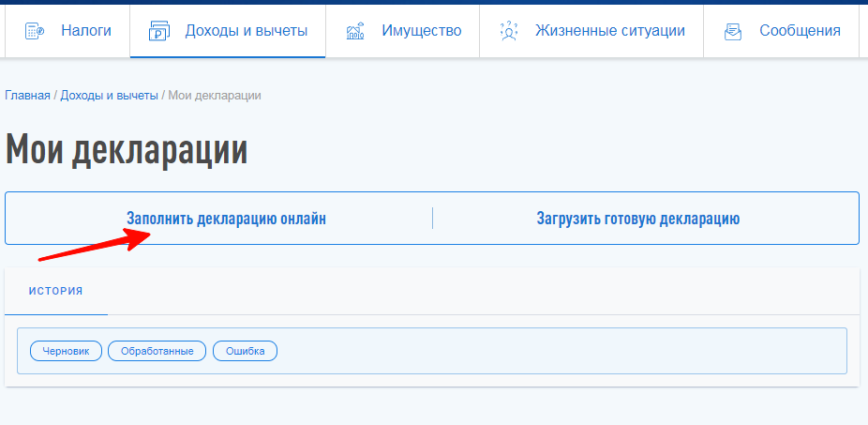Screen dimensions: 868x425
Task: Click the ruble wallet icon for Доходы и вычеты
Action: pos(159,31)
